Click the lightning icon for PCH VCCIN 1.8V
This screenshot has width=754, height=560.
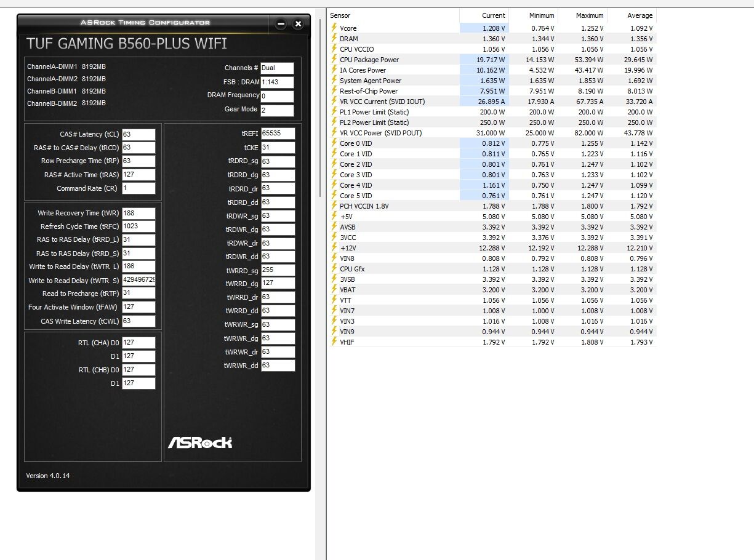point(334,206)
